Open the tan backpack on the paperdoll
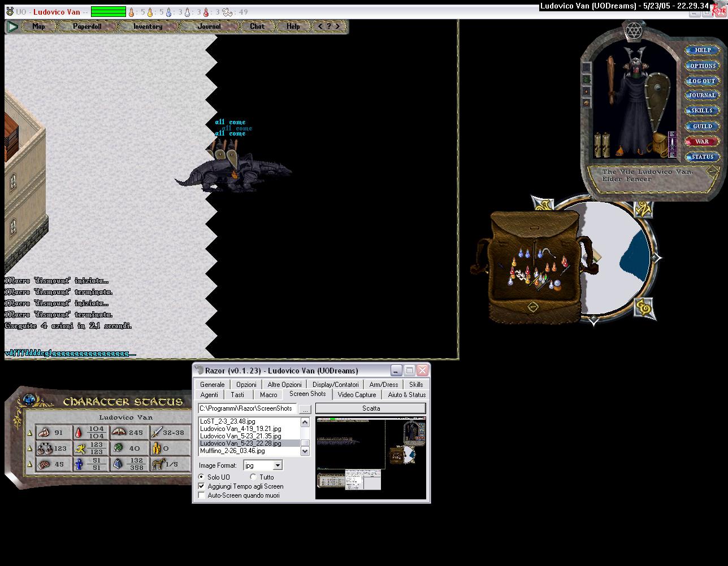728x566 pixels. click(659, 145)
